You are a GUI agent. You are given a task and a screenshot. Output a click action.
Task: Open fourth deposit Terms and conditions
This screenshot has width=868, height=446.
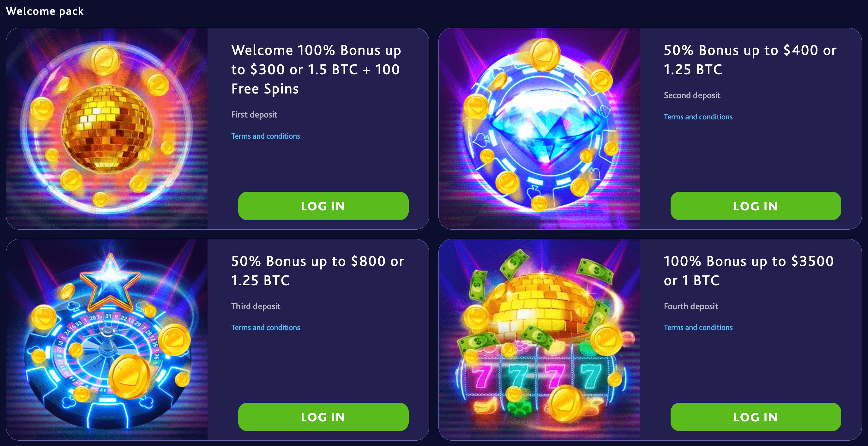[698, 328]
